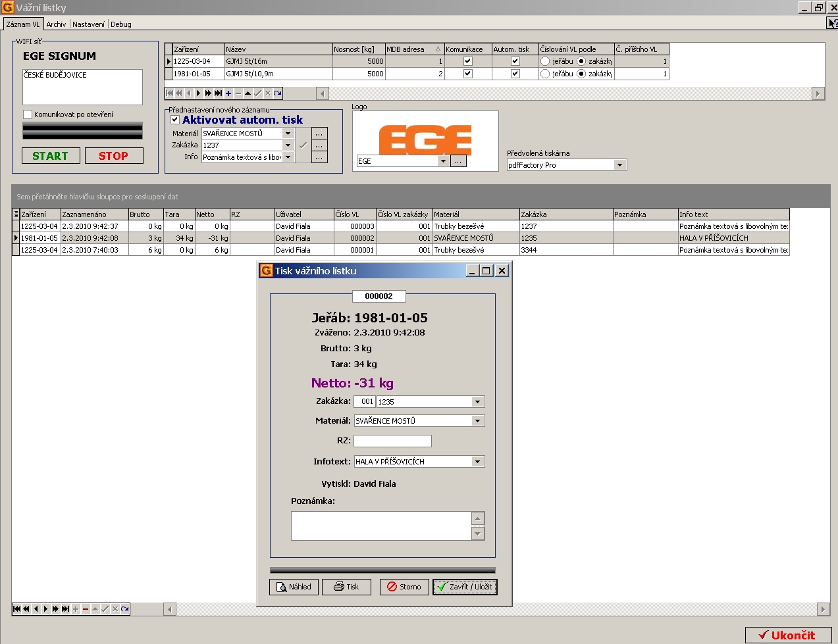Uncheck Aktivovat autom. tisk
Viewport: 838px width, 644px height.
(x=175, y=120)
